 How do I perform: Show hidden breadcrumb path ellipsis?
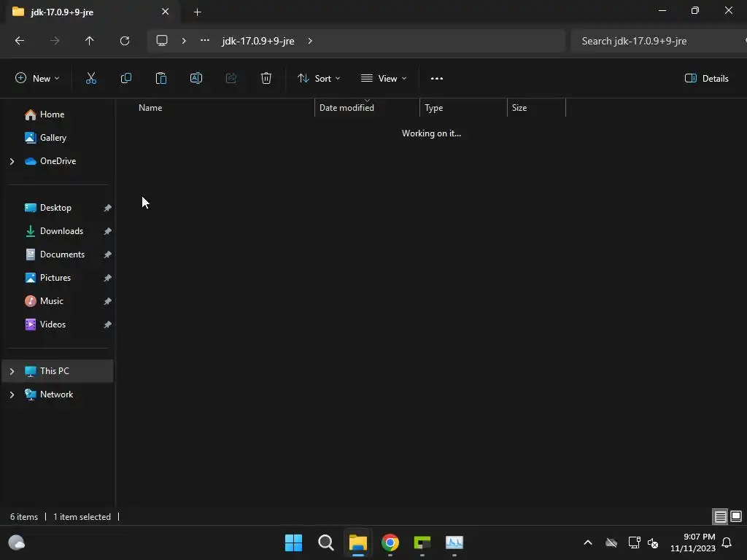pos(205,41)
